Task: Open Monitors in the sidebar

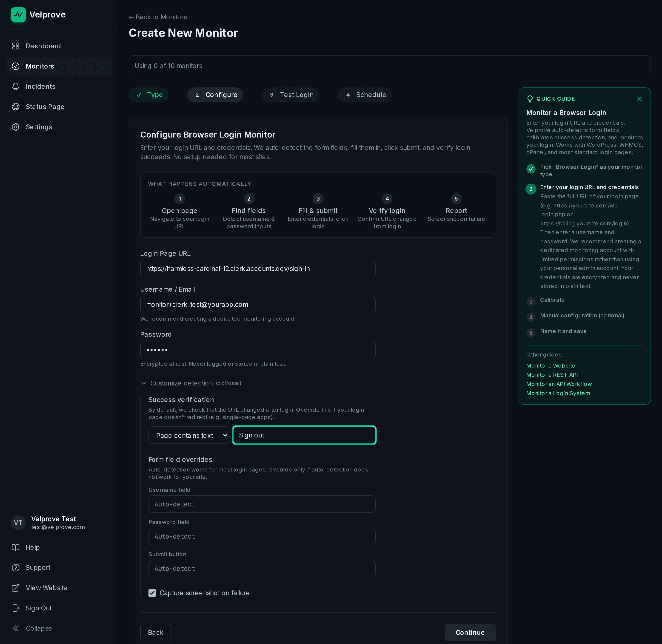Action: pos(59,66)
